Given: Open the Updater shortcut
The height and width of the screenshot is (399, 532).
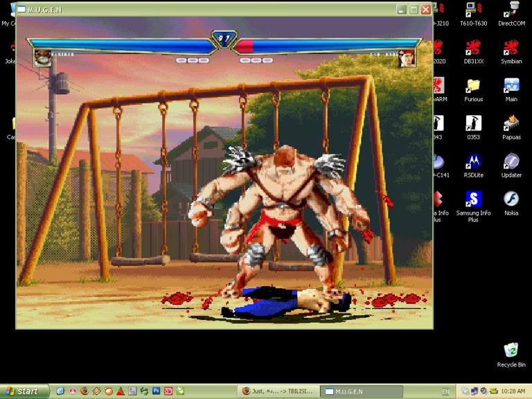Looking at the screenshot, I should pos(511,162).
